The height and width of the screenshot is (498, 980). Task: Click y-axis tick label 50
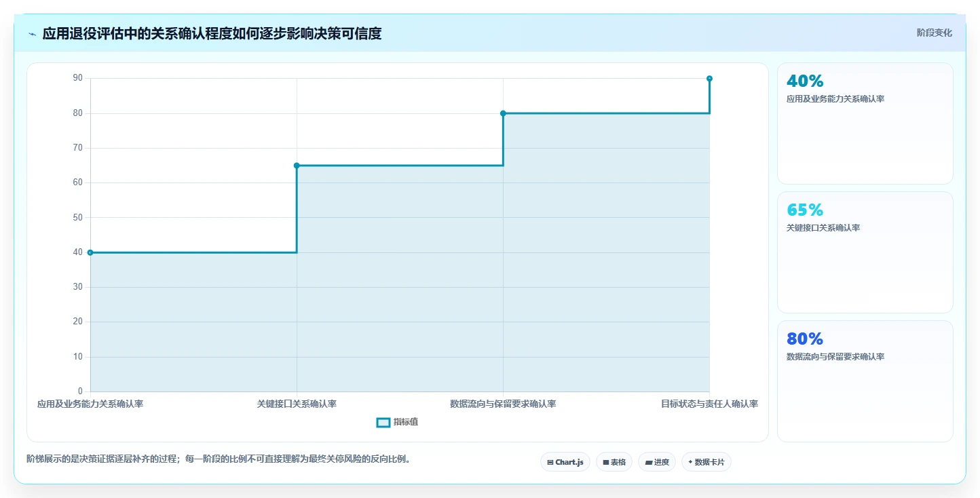(78, 217)
